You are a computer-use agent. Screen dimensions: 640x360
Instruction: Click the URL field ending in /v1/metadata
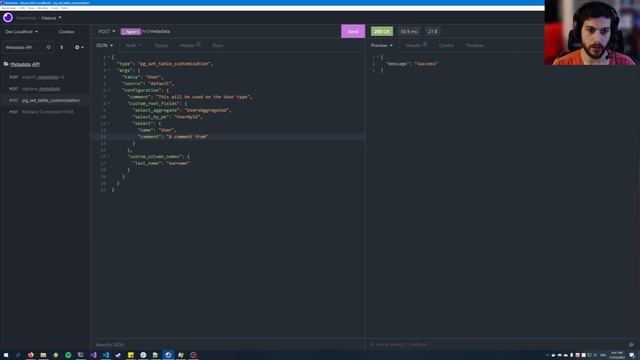pos(229,31)
